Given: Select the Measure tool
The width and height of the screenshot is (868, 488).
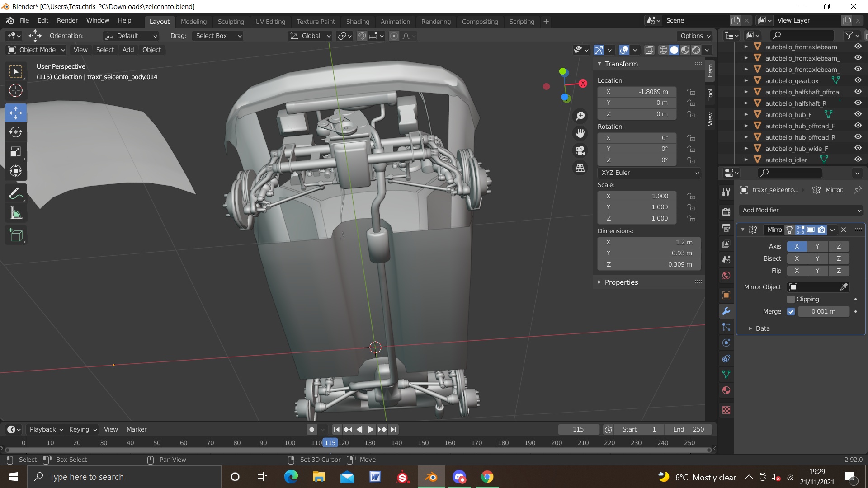Looking at the screenshot, I should (x=16, y=213).
